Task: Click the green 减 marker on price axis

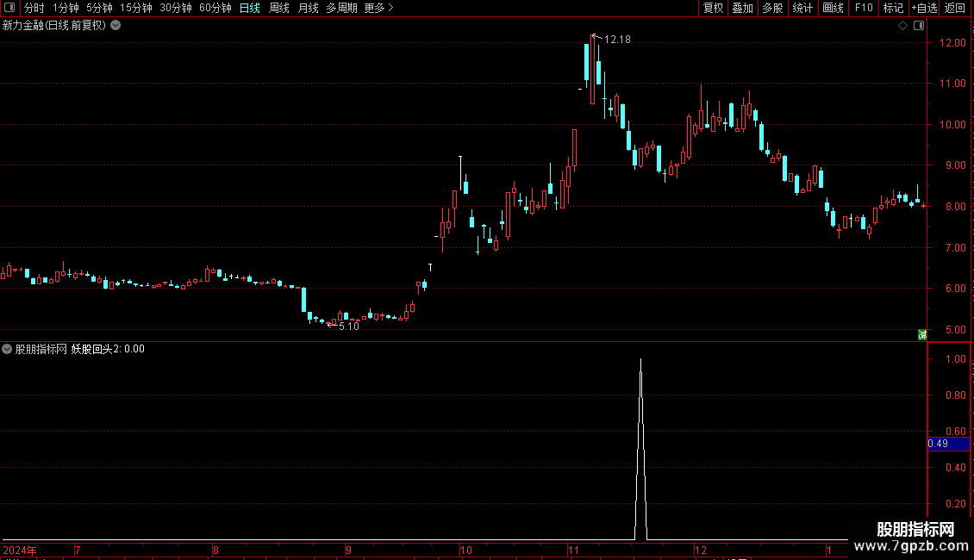Action: [x=922, y=334]
